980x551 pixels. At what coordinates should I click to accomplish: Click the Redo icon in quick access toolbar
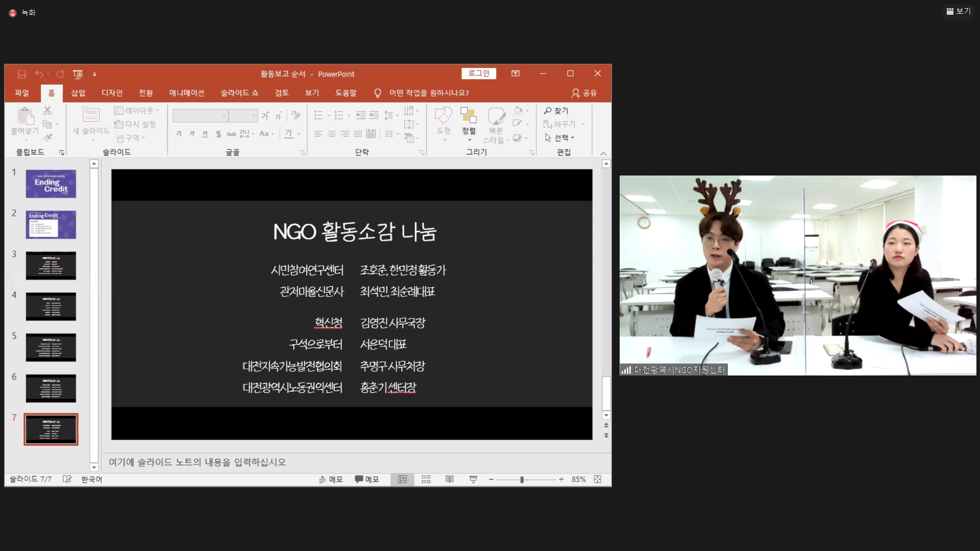tap(60, 74)
